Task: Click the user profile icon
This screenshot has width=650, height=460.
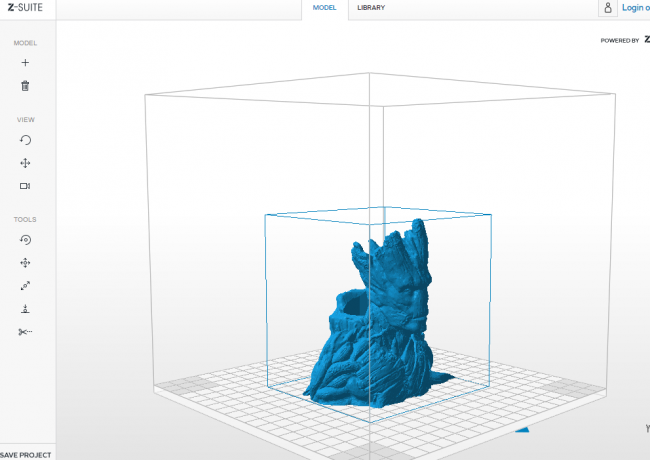Action: coord(607,8)
